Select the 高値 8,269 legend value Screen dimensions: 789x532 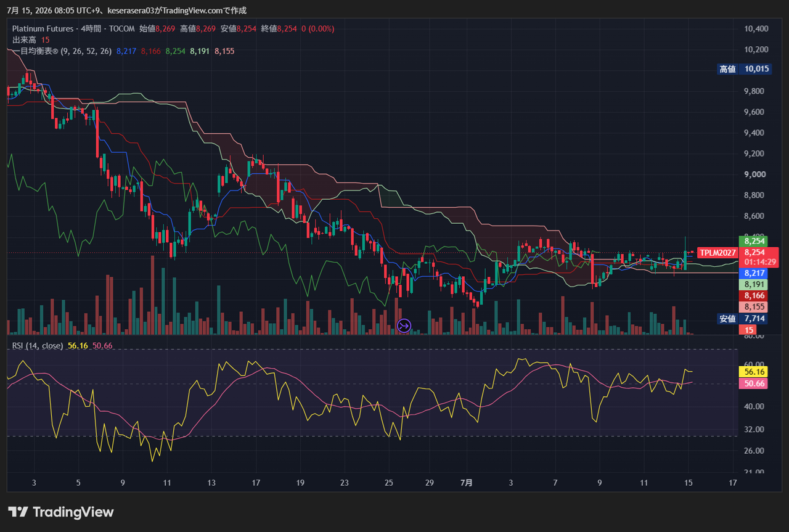pos(198,28)
